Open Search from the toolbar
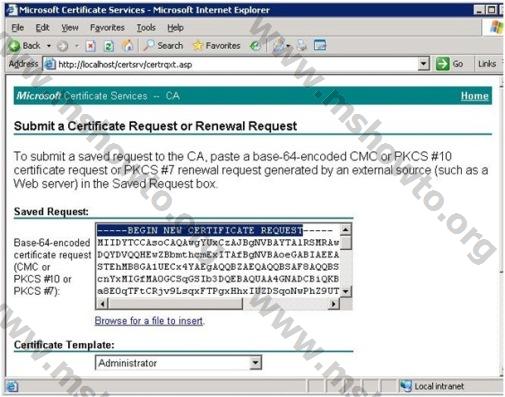Screen dimensions: 505x397 coord(163,45)
